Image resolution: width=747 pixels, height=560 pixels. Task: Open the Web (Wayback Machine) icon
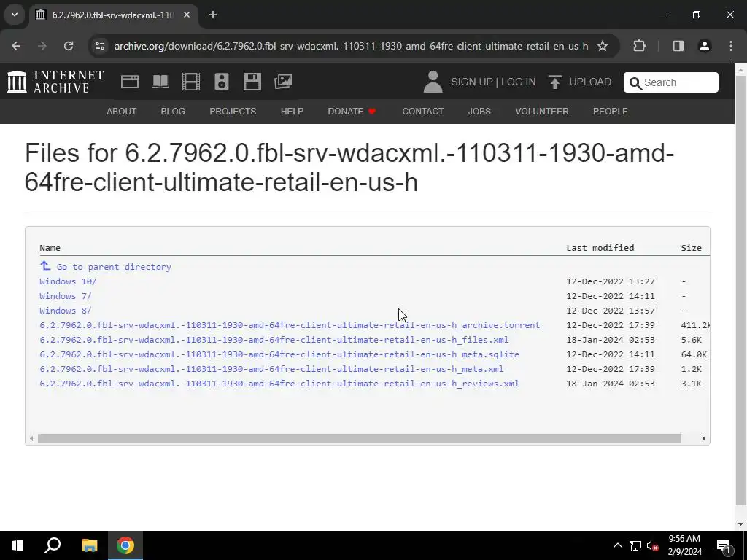pos(130,82)
